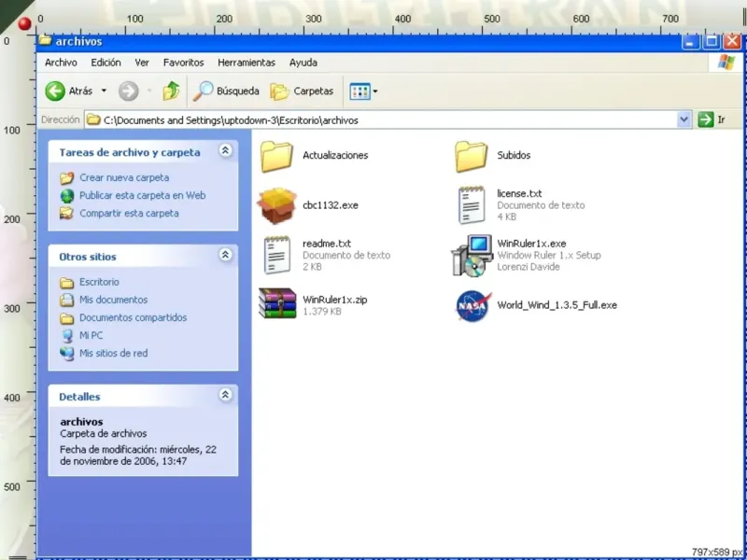Image resolution: width=747 pixels, height=560 pixels.
Task: Click the Búsqueda search toolbar button
Action: click(x=227, y=91)
